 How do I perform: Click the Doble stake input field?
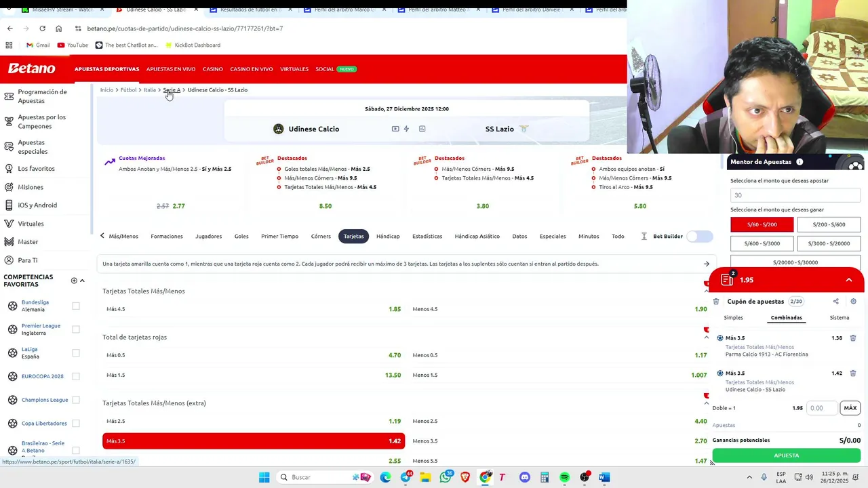click(x=822, y=408)
